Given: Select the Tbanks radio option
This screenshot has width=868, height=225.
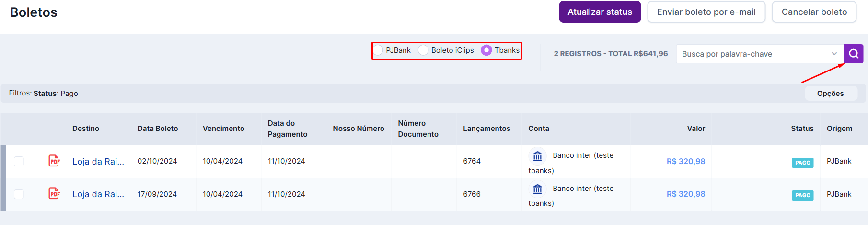Looking at the screenshot, I should 486,50.
